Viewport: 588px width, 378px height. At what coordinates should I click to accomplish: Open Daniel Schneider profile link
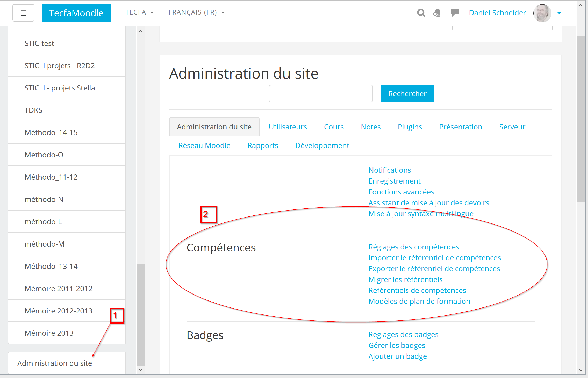[x=497, y=13]
